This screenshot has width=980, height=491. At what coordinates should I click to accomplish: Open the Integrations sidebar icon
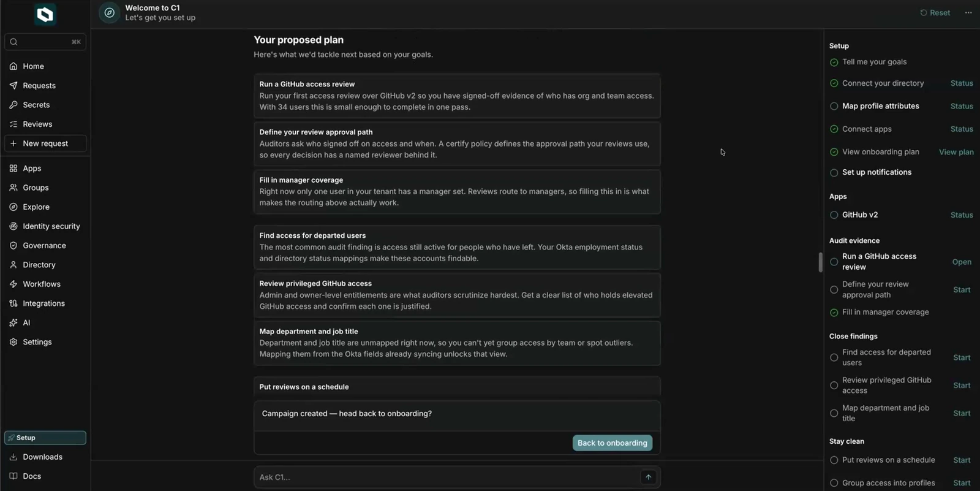13,303
